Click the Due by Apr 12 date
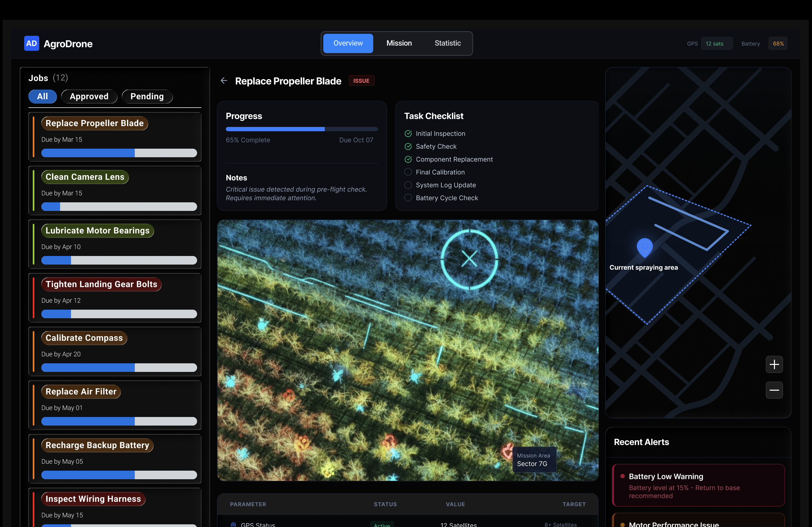This screenshot has height=527, width=812. click(x=61, y=301)
